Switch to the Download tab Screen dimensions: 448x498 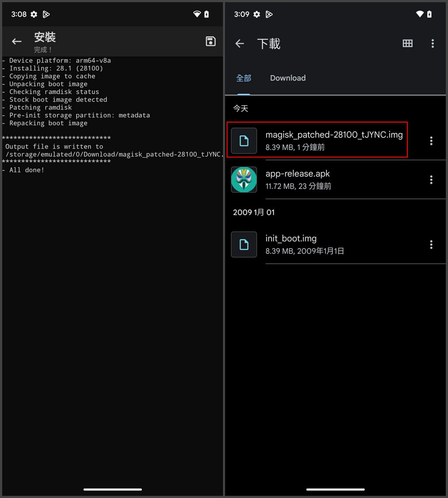(x=287, y=78)
